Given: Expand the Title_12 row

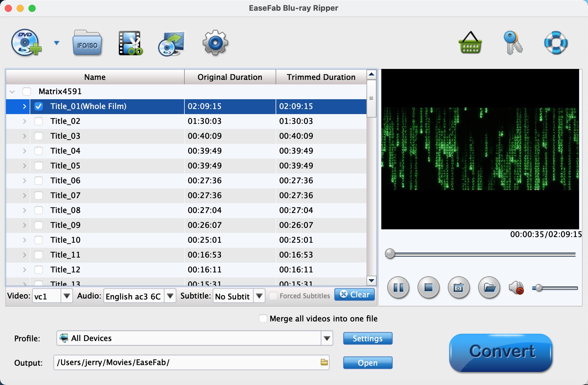Looking at the screenshot, I should click(25, 270).
